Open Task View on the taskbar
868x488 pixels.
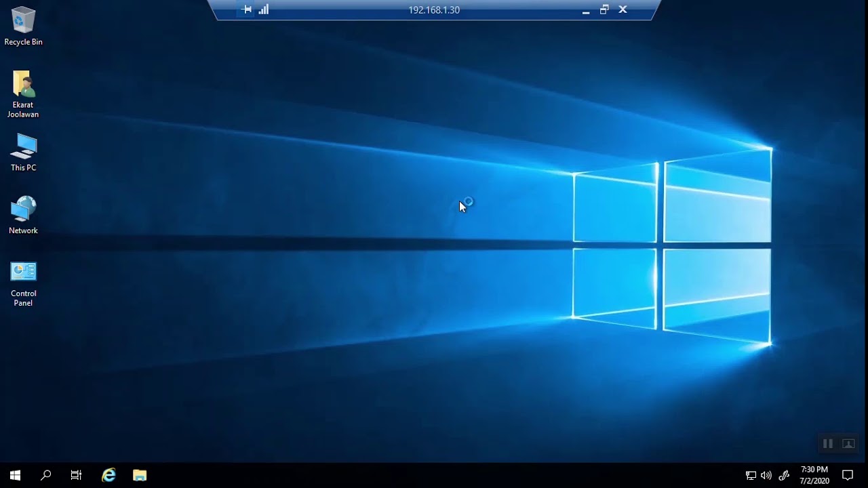(x=76, y=476)
